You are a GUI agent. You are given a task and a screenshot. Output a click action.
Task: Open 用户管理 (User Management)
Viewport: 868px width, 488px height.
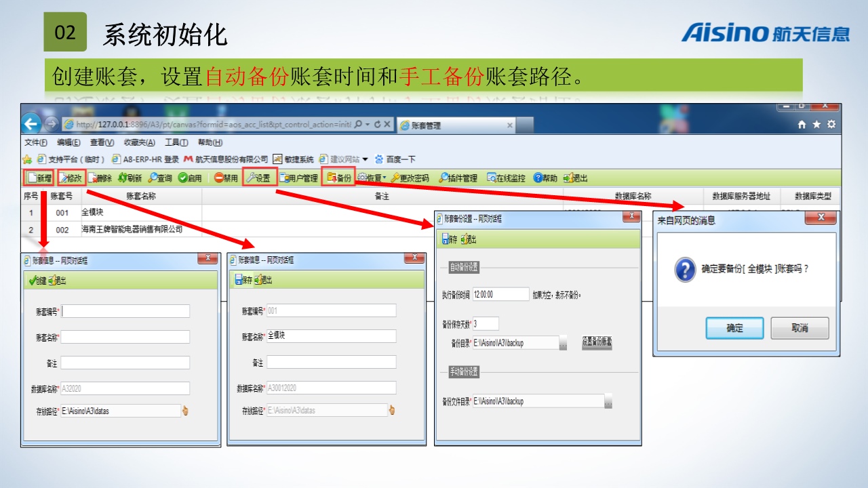[298, 178]
